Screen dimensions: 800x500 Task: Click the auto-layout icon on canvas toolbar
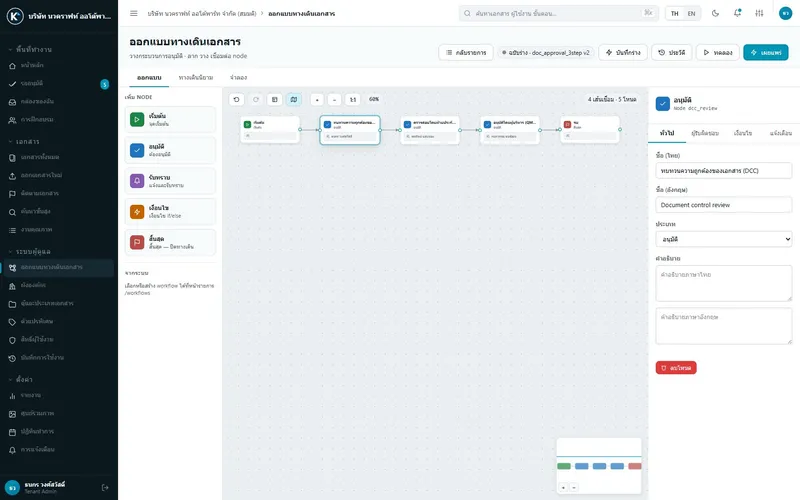pos(274,99)
